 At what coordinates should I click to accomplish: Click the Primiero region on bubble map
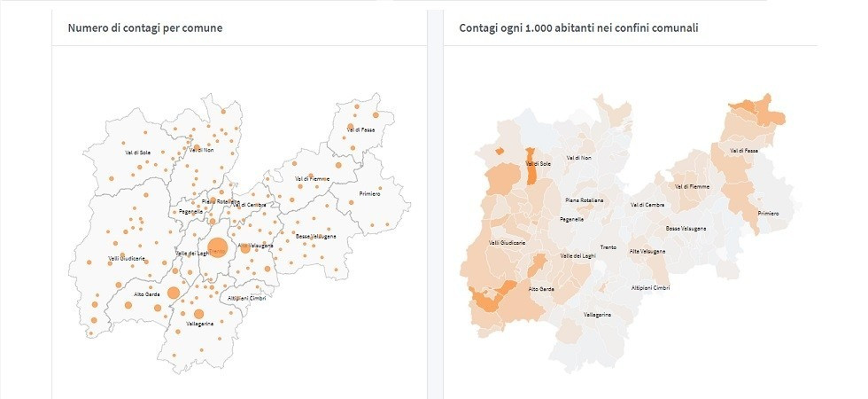coord(369,194)
